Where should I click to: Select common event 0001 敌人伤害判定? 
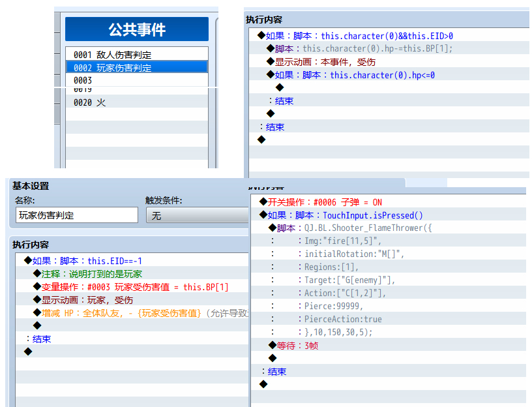pos(137,54)
